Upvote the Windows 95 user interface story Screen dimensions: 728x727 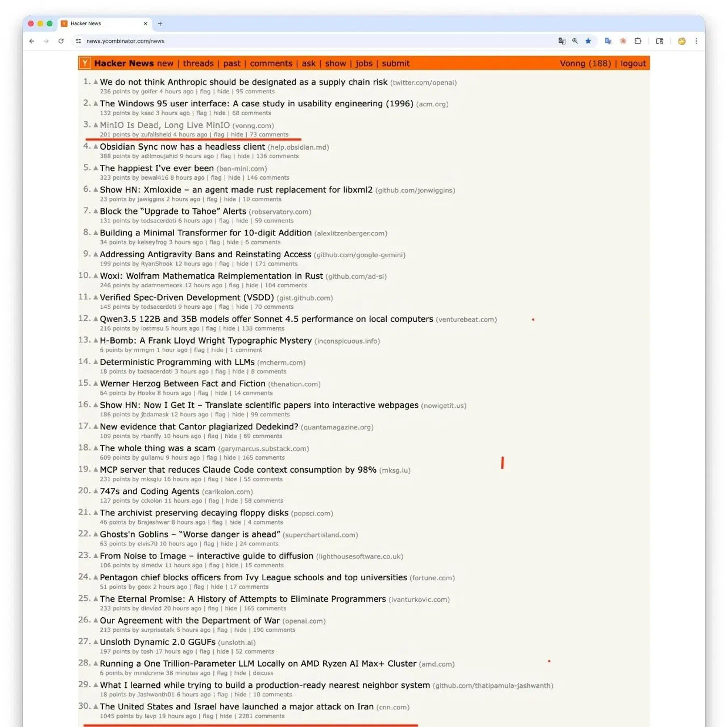[95, 104]
